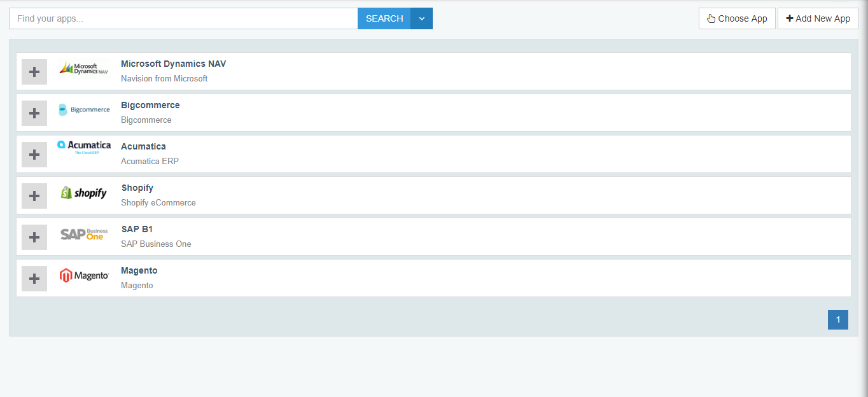868x397 pixels.
Task: Open the Shopify app entry
Action: [x=137, y=187]
